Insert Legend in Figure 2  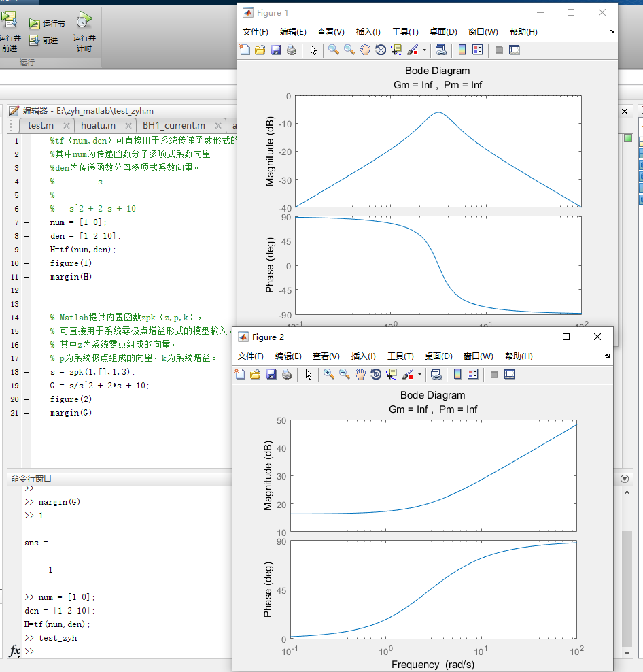point(473,375)
